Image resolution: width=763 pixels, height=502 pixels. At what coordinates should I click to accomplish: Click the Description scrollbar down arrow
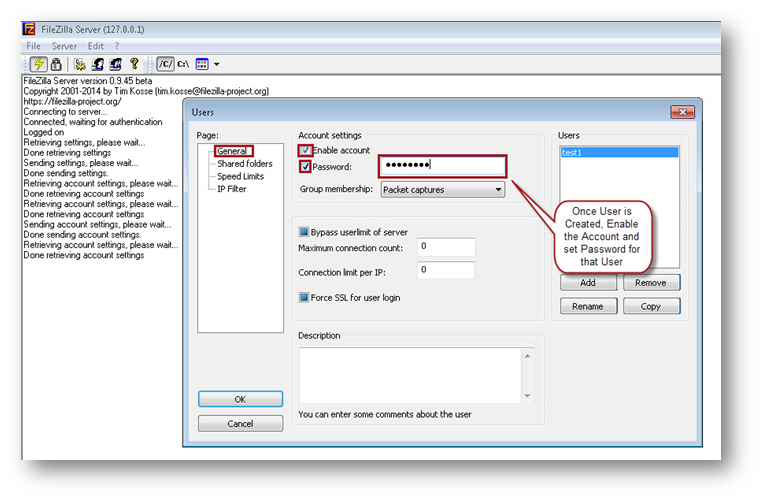[527, 395]
